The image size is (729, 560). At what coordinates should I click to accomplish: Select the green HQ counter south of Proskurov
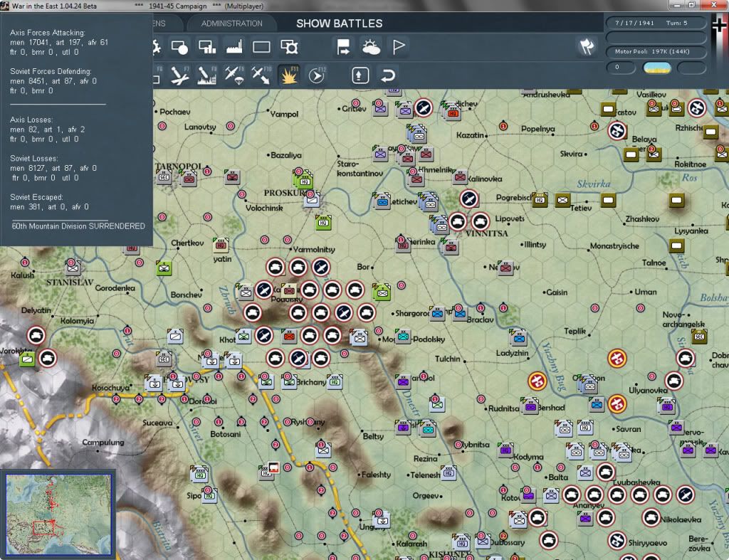point(324,222)
